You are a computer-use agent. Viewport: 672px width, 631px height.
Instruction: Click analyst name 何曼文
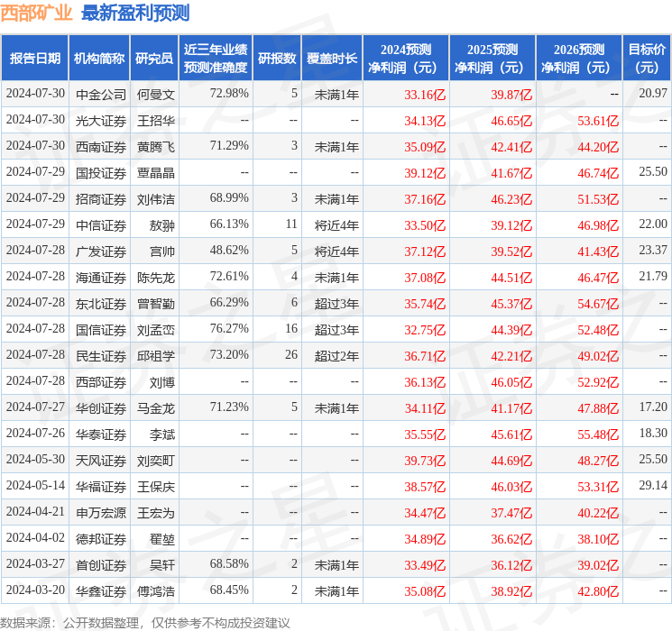(x=156, y=95)
